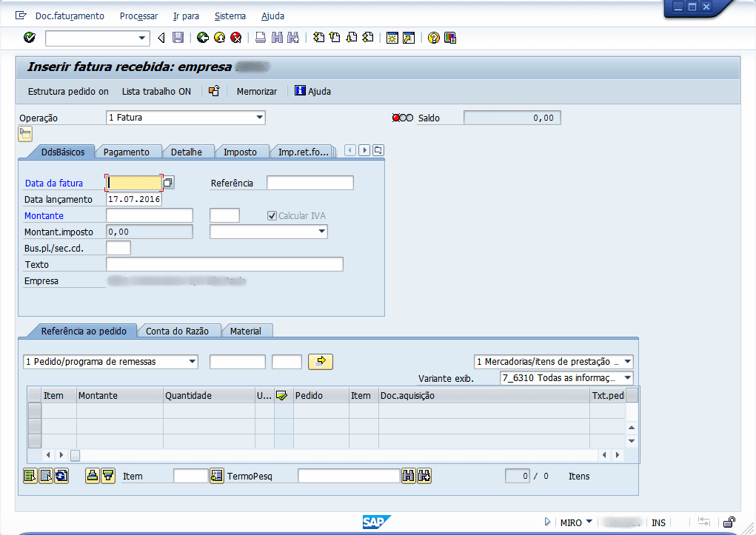This screenshot has height=535, width=756.
Task: Click the Save diskette icon
Action: tap(178, 38)
